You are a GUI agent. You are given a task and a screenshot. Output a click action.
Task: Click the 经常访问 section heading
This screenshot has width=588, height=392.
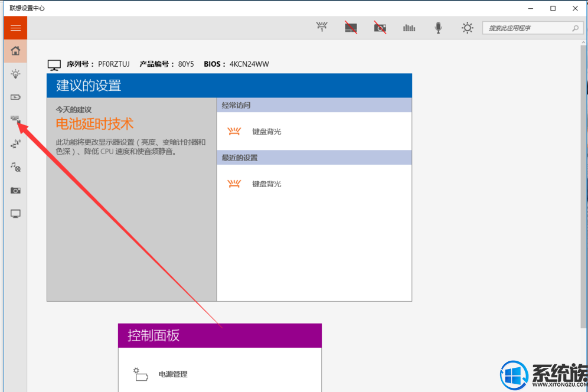(x=314, y=106)
